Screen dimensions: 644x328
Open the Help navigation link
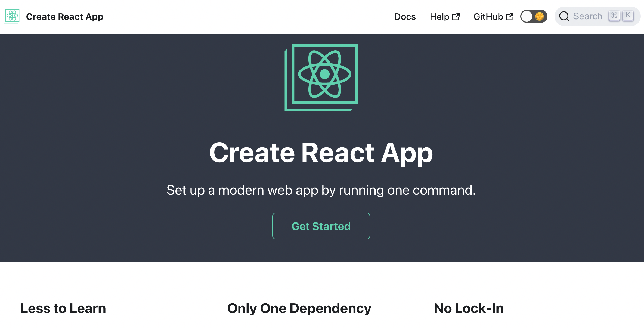coord(439,17)
